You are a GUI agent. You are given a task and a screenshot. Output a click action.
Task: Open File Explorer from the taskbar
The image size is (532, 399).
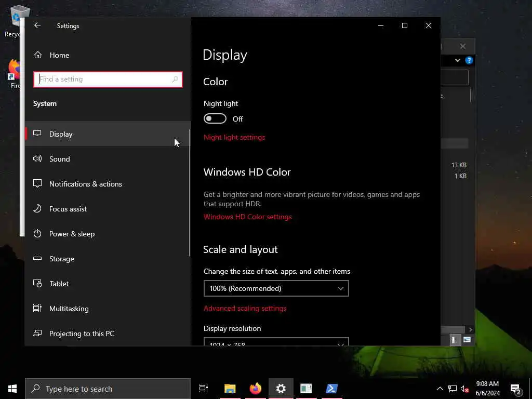(230, 389)
